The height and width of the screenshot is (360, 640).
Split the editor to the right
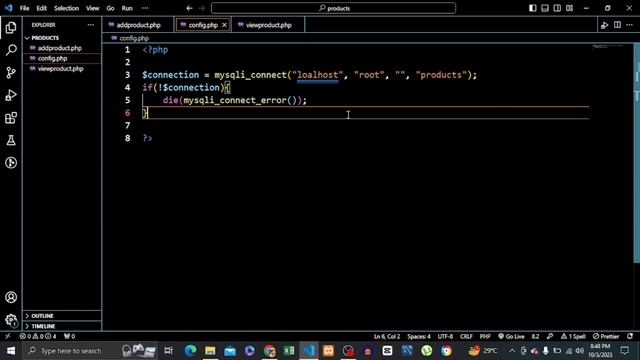tap(617, 25)
